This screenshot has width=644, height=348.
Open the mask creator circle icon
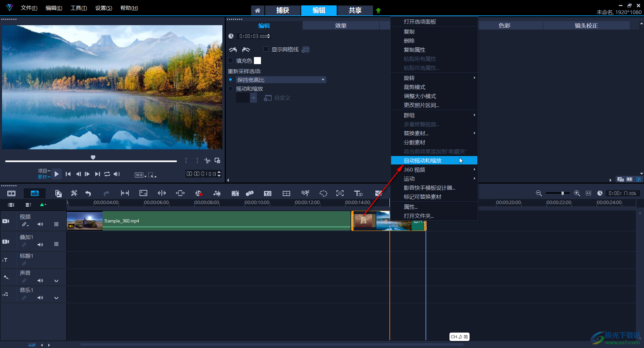point(323,193)
